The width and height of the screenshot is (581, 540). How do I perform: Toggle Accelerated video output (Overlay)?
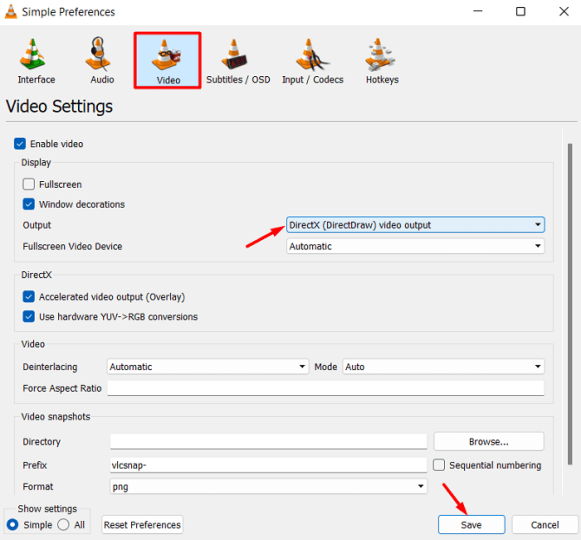pos(29,296)
